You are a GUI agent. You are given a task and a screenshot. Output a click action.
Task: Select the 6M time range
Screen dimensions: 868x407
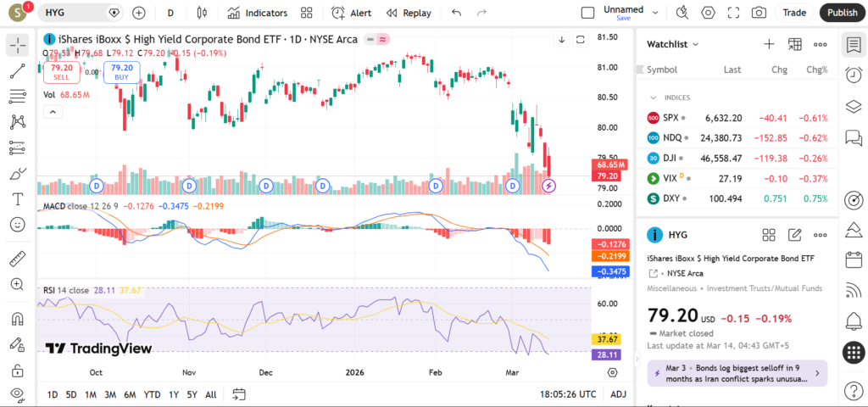pyautogui.click(x=130, y=394)
